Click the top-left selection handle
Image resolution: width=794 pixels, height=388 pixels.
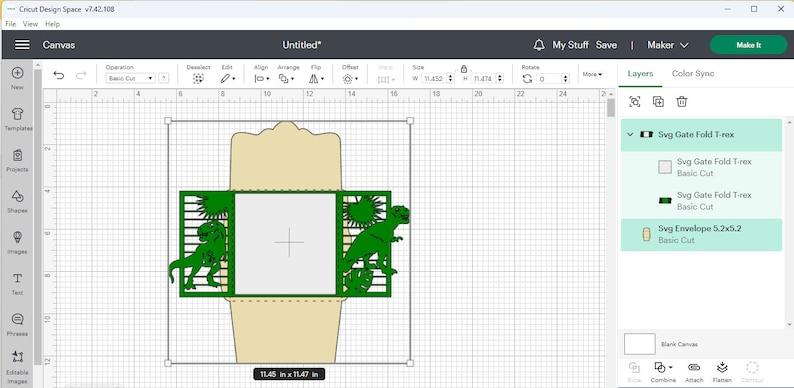coord(168,121)
